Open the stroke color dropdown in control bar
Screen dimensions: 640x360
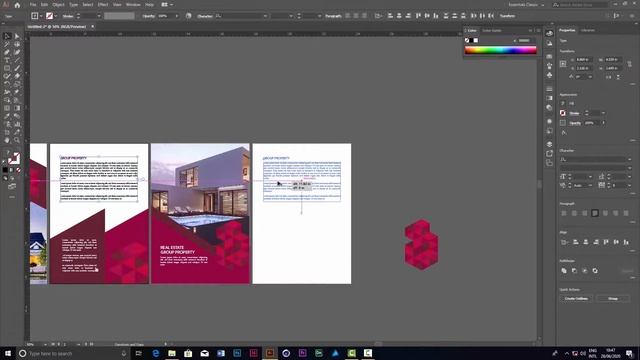point(56,16)
